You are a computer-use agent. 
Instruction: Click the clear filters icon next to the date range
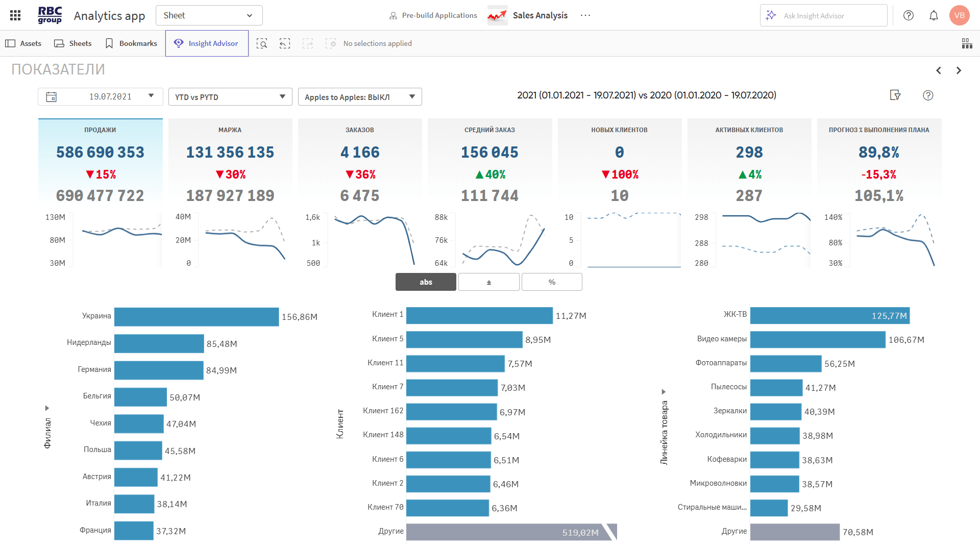895,95
